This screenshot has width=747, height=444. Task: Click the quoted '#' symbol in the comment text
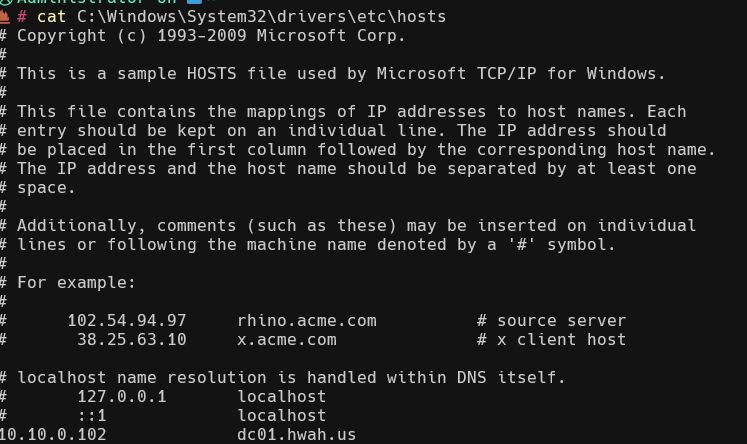coord(516,245)
